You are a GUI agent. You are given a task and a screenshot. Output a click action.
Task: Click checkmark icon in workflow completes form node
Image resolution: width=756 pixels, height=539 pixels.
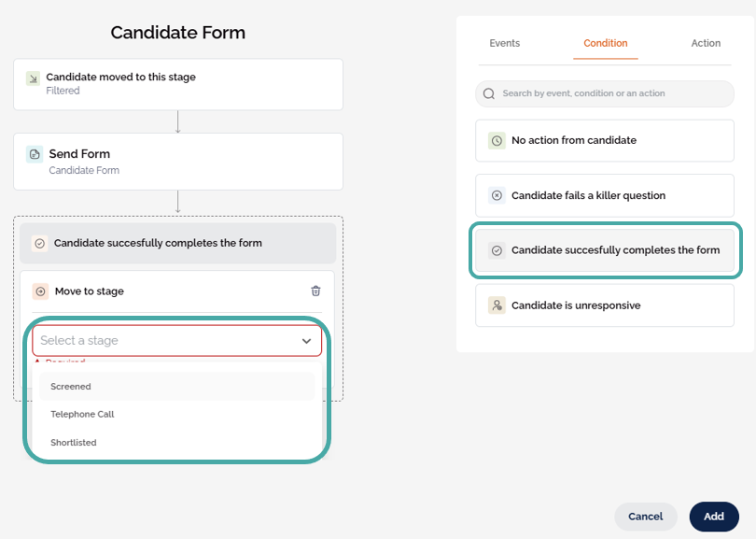(x=40, y=243)
